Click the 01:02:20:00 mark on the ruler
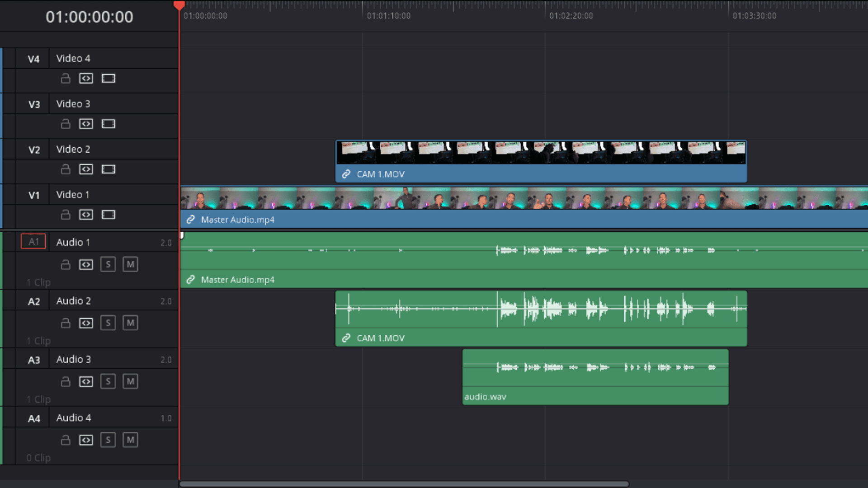 click(571, 16)
